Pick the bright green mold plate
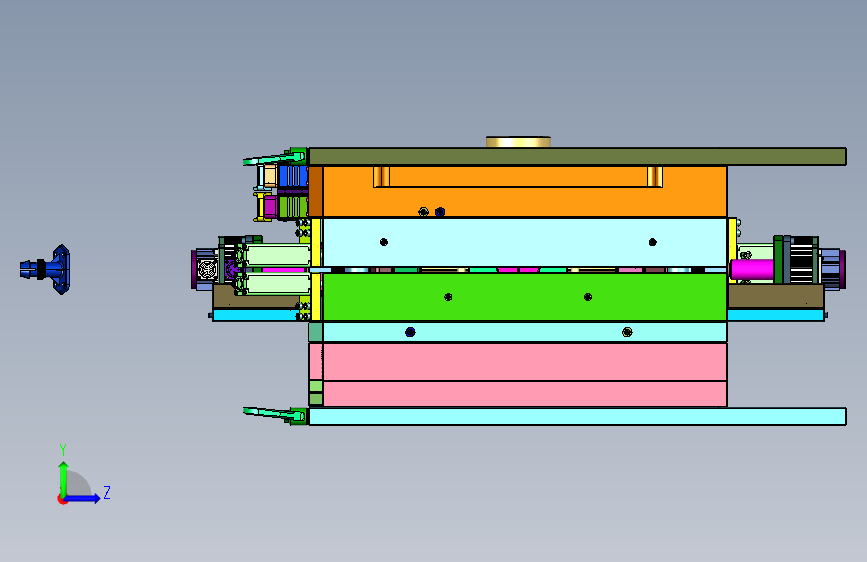 (524, 297)
